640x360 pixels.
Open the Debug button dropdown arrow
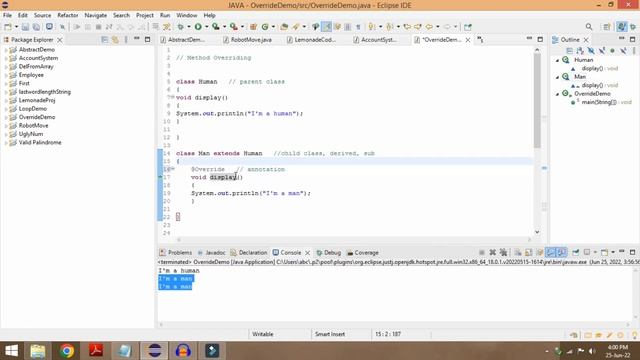pos(189,27)
